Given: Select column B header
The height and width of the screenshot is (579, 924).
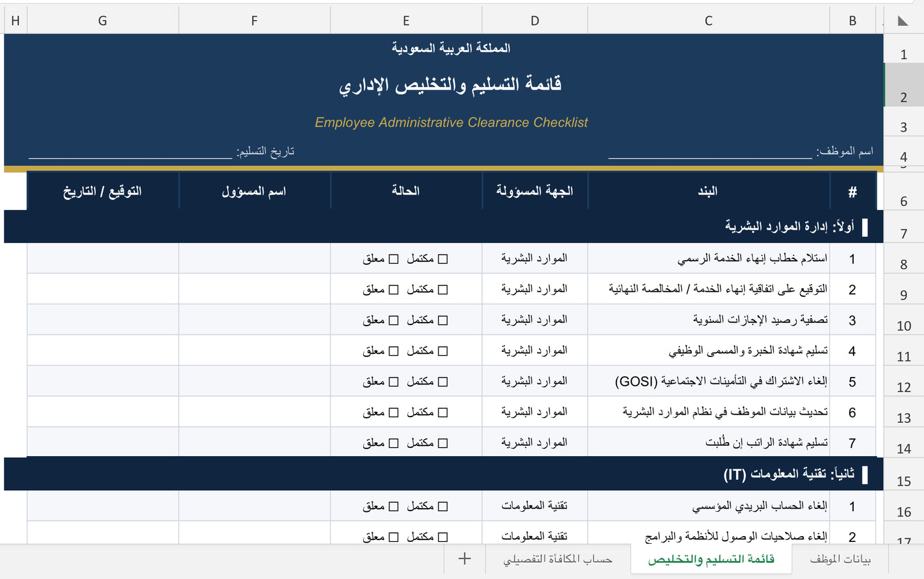Looking at the screenshot, I should tap(852, 20).
